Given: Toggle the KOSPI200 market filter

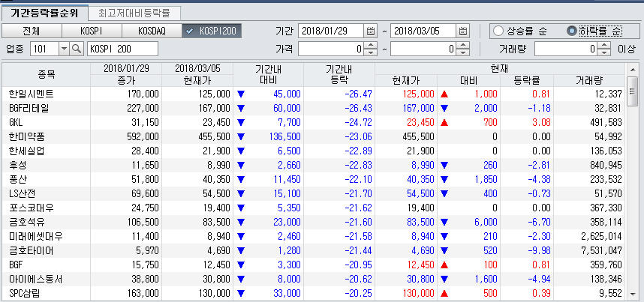Looking at the screenshot, I should 212,31.
